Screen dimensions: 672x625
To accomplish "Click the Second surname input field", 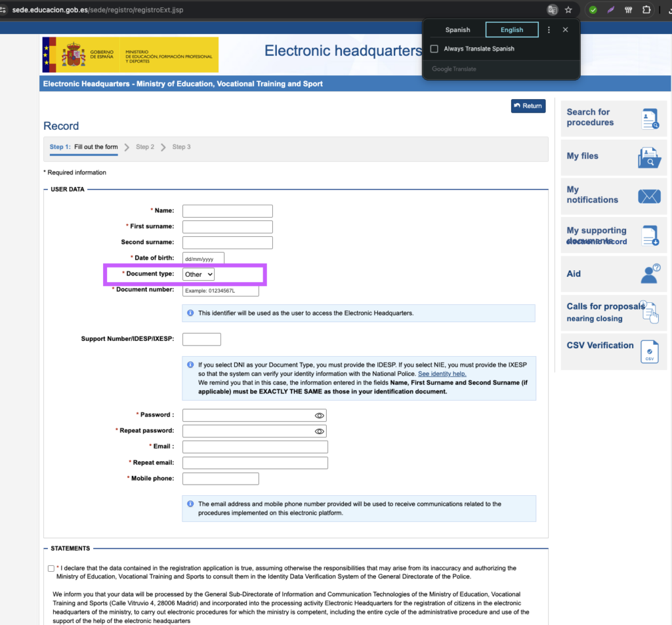I will point(228,243).
